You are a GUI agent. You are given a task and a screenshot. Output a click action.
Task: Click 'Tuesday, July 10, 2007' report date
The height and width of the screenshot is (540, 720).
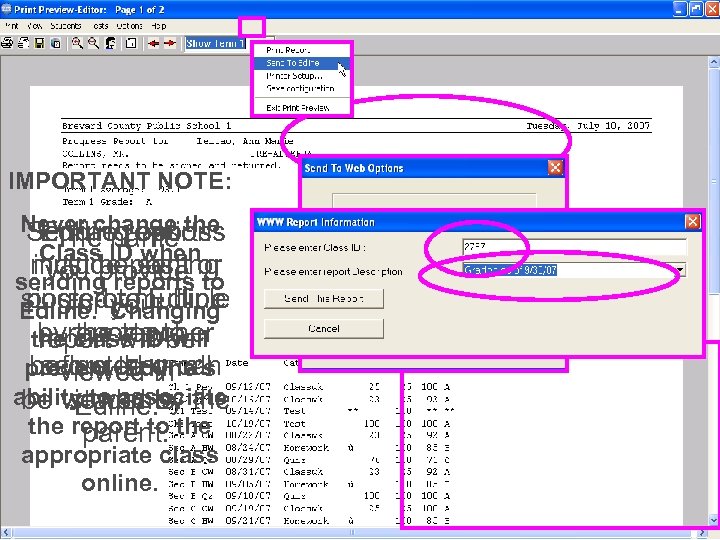pos(588,125)
